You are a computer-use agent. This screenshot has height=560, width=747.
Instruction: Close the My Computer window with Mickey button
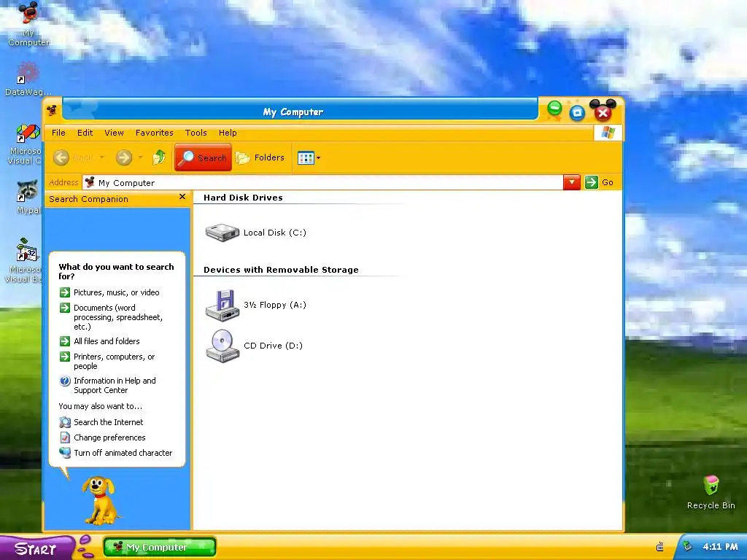(603, 111)
